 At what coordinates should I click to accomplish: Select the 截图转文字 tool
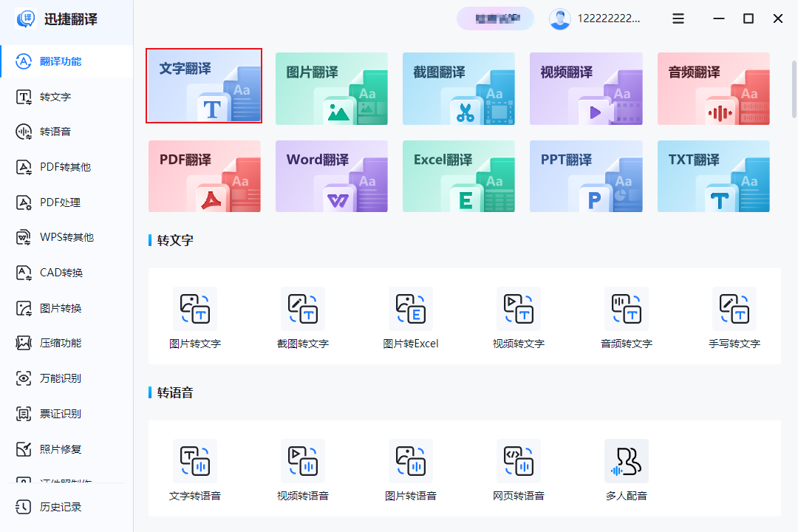point(302,316)
